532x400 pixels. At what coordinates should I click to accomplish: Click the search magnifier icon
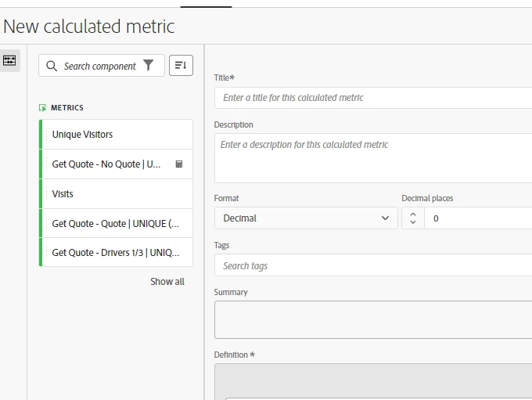(52, 66)
